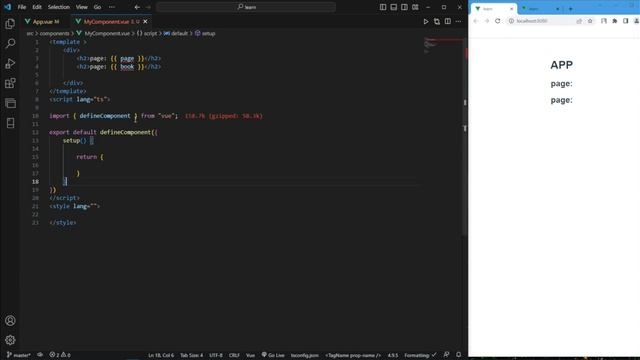
Task: Switch to the App.vue tab
Action: tap(45, 22)
